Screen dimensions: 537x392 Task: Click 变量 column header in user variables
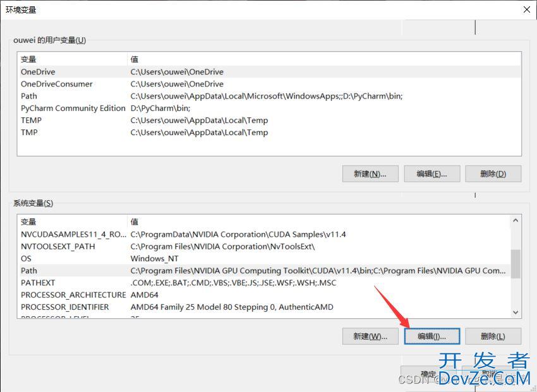tap(72, 59)
